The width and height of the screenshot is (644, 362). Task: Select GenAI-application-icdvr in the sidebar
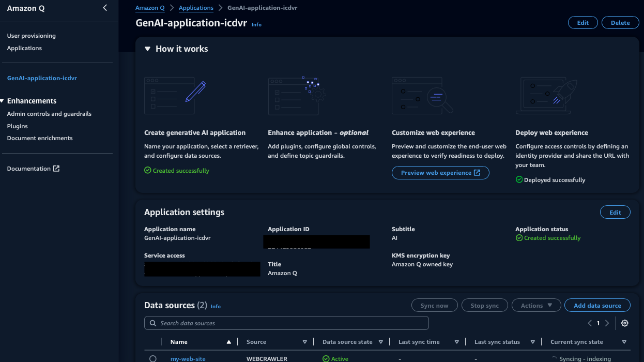click(x=42, y=78)
